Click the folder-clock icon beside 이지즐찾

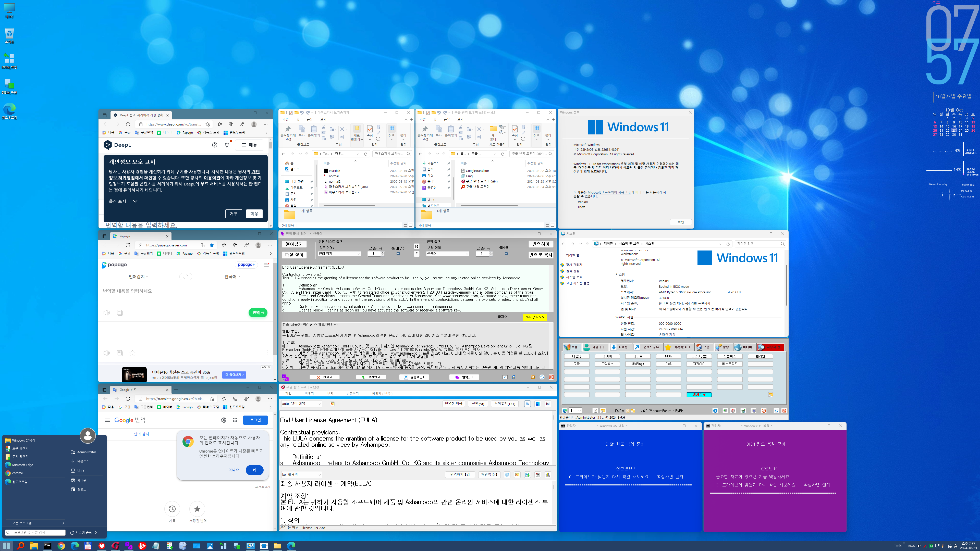click(x=770, y=395)
